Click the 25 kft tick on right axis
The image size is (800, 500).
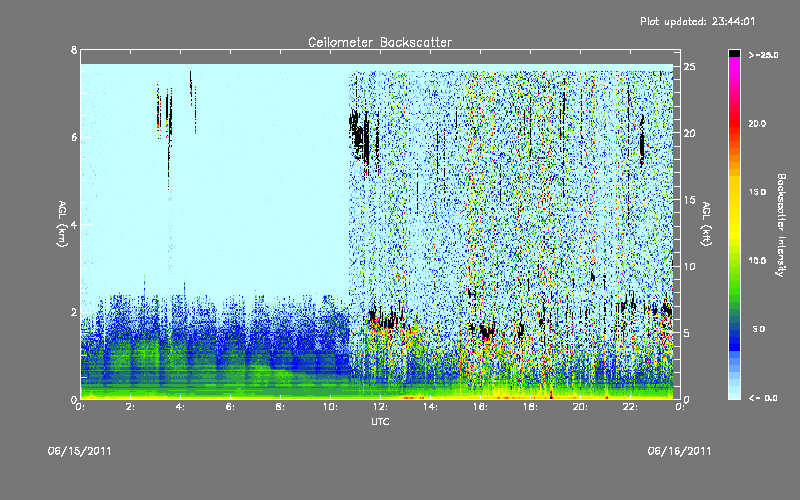[689, 67]
